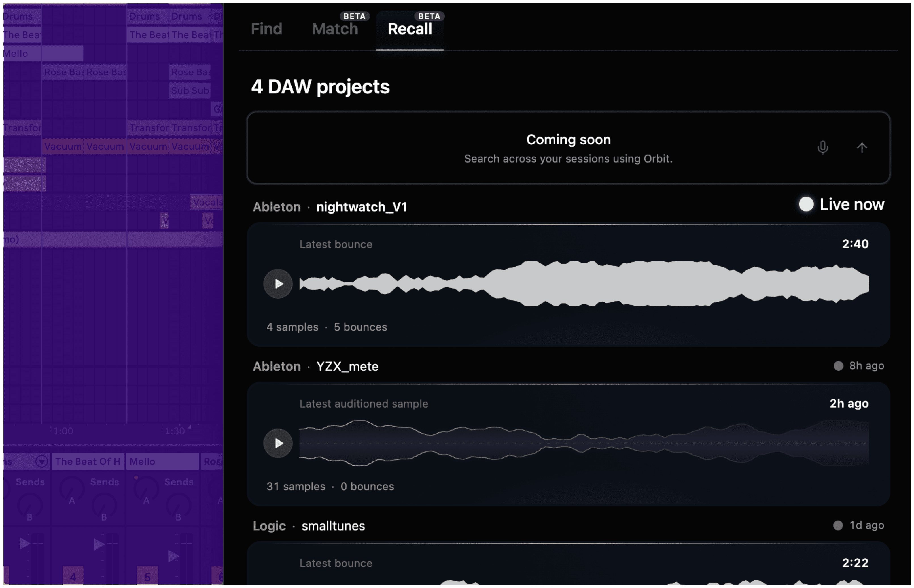Screen dimensions: 914x588
Task: Click 'Latest bounce' label in nightwatch_V1 card
Action: click(x=336, y=244)
